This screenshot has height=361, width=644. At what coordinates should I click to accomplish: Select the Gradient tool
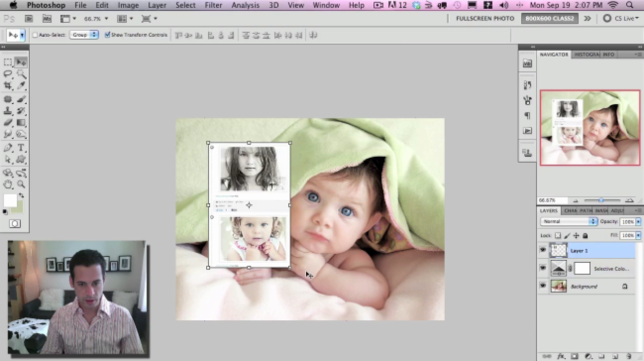(21, 122)
